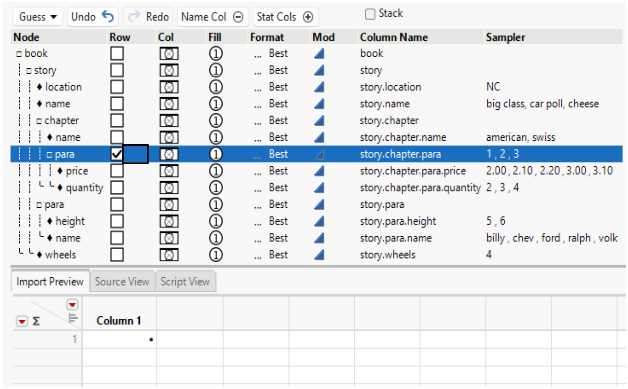Open the red triangle menu beside the Sigma
Screen dimensions: 628x389
point(22,321)
